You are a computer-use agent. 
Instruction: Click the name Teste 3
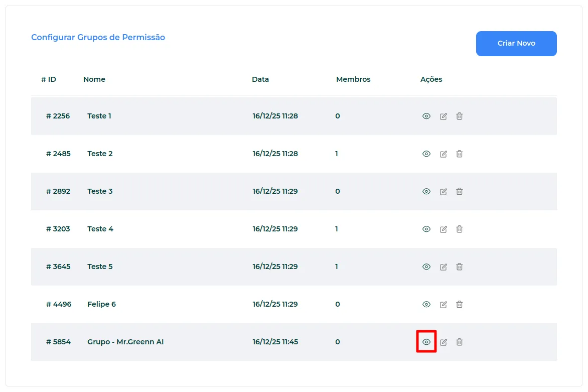[x=100, y=191]
